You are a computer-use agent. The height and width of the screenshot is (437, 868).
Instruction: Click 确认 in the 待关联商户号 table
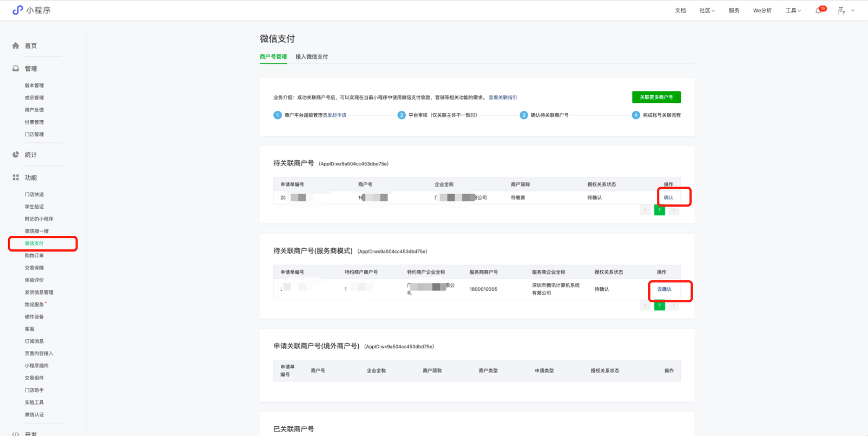click(669, 197)
